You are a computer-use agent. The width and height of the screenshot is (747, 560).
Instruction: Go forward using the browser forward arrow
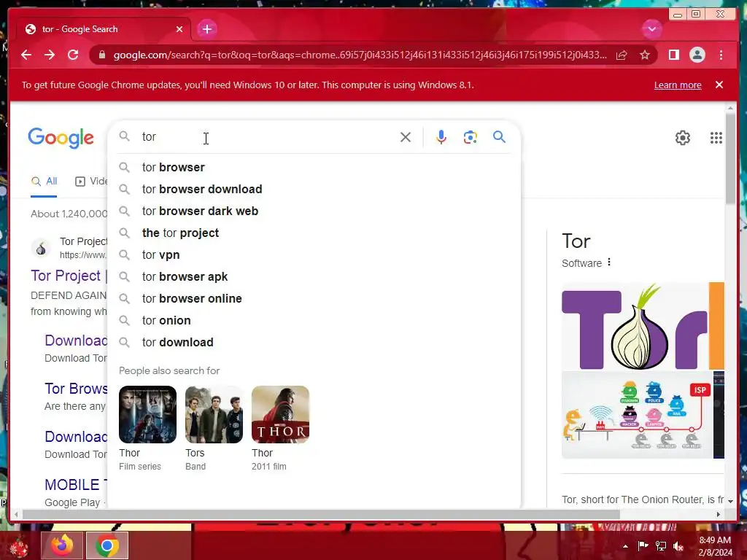point(50,55)
